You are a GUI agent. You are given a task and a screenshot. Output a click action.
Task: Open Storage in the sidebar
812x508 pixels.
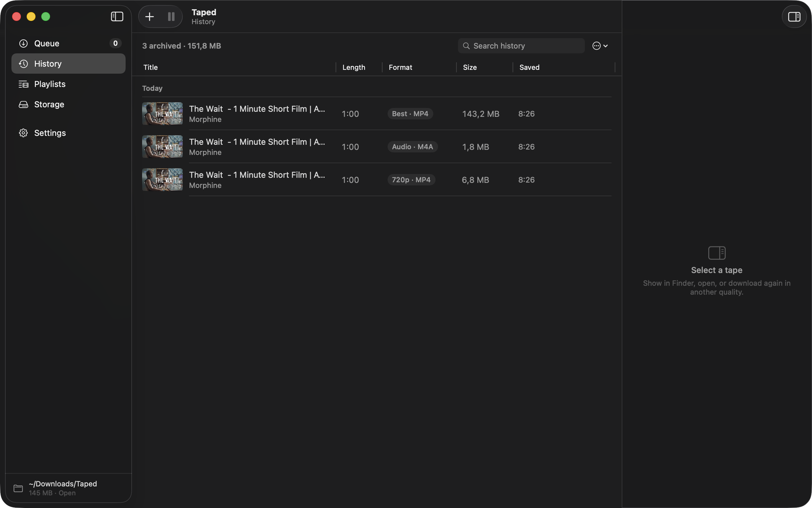(69, 104)
